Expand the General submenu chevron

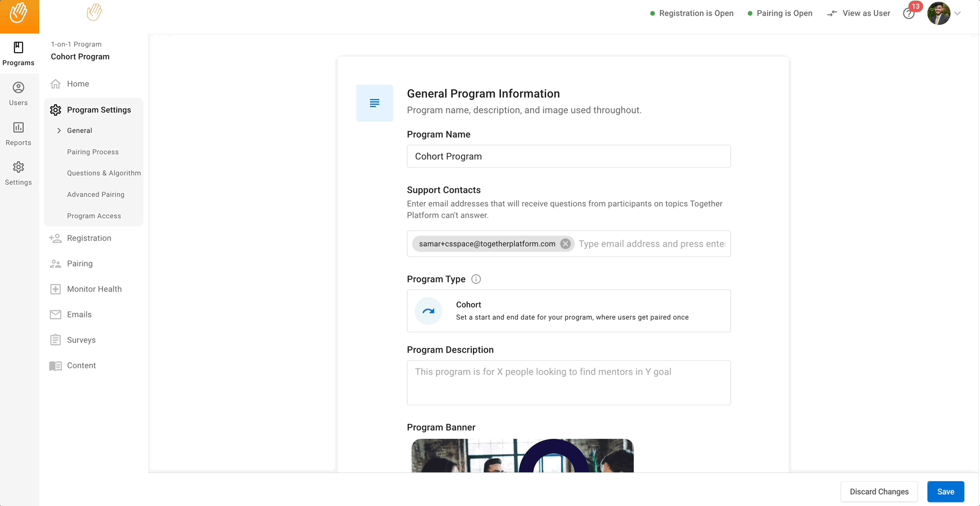pyautogui.click(x=59, y=131)
